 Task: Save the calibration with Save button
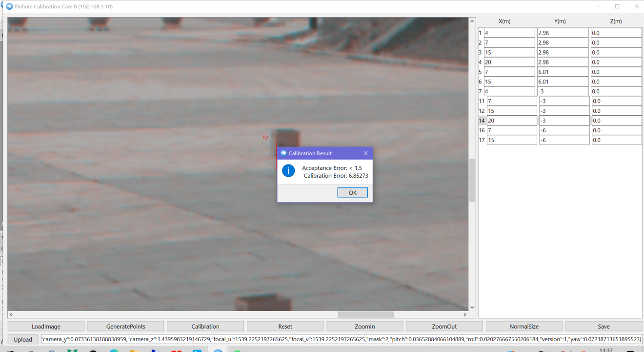click(604, 327)
